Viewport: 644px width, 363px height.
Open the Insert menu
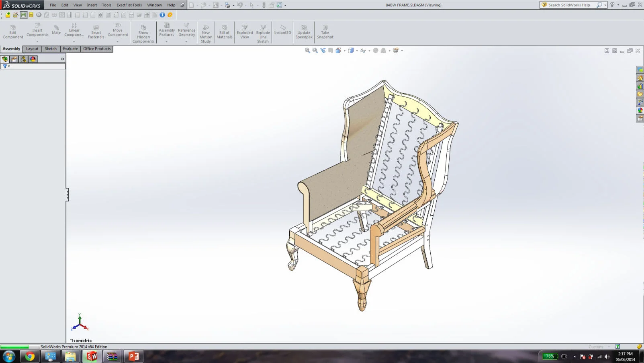click(x=92, y=5)
